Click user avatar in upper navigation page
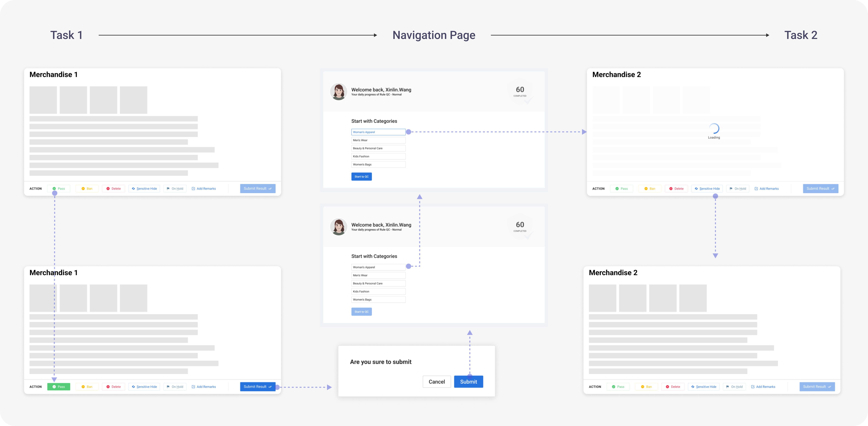This screenshot has width=868, height=426. (339, 92)
